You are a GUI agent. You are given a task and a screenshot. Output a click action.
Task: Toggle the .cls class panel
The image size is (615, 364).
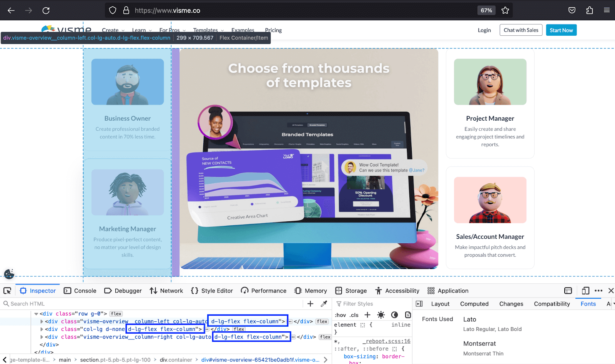pos(354,315)
